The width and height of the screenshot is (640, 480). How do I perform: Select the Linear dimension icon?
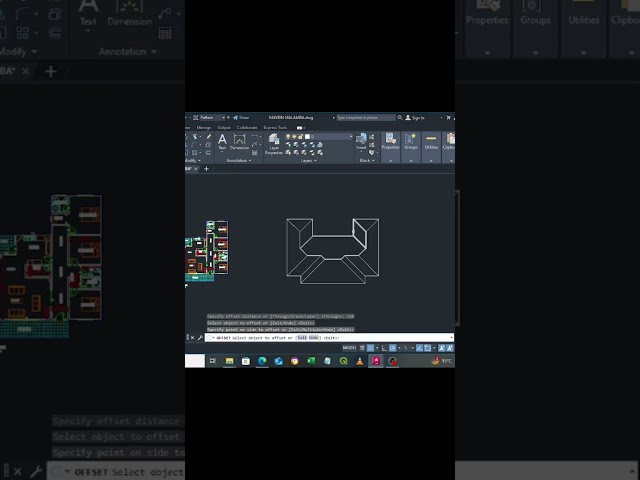pos(255,137)
